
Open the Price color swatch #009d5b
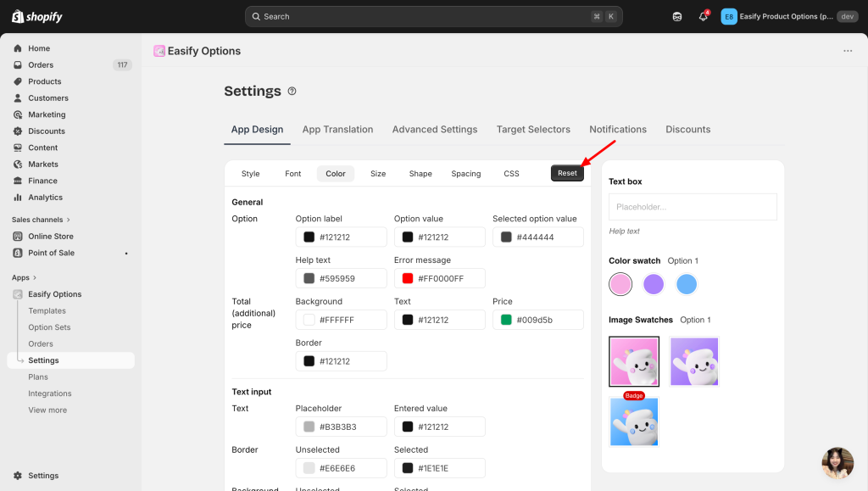tap(506, 320)
